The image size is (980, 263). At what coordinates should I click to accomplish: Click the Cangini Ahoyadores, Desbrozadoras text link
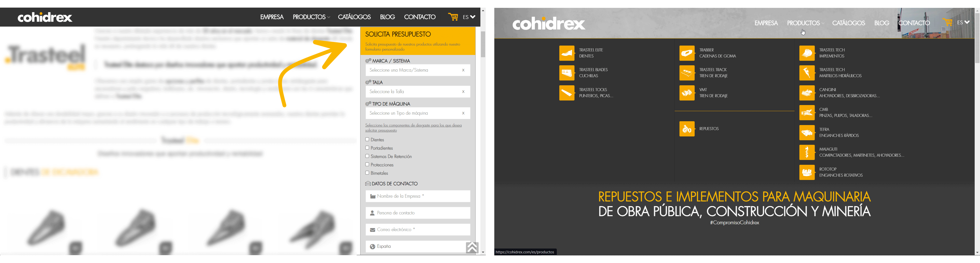pyautogui.click(x=849, y=92)
